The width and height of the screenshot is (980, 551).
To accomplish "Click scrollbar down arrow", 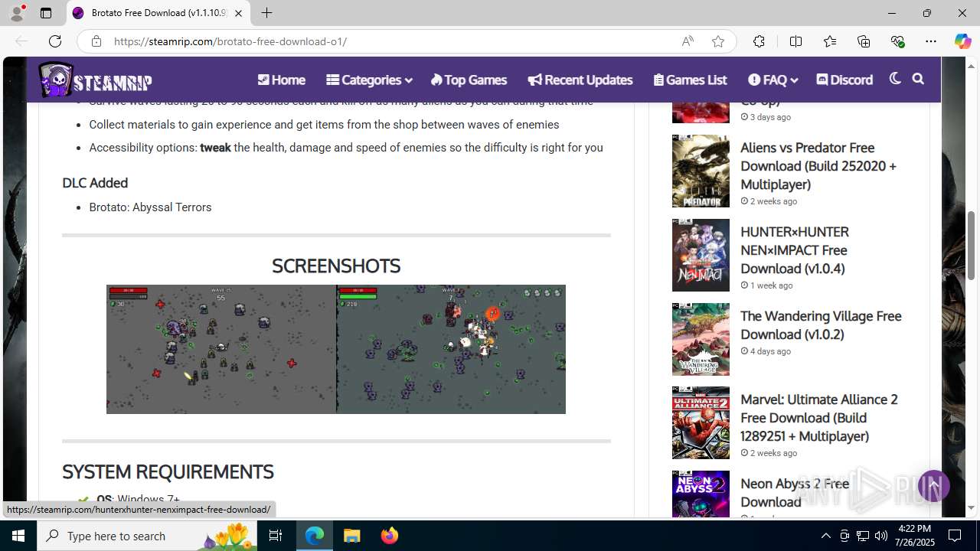I will [x=972, y=507].
